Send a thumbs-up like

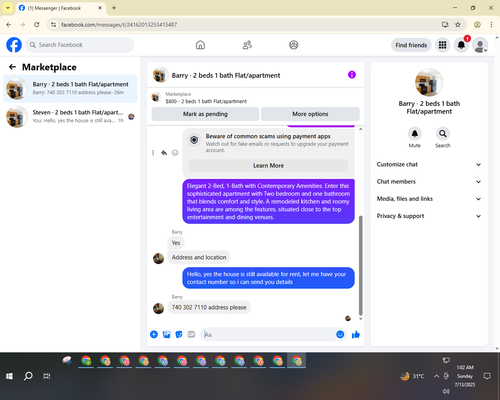tap(356, 334)
